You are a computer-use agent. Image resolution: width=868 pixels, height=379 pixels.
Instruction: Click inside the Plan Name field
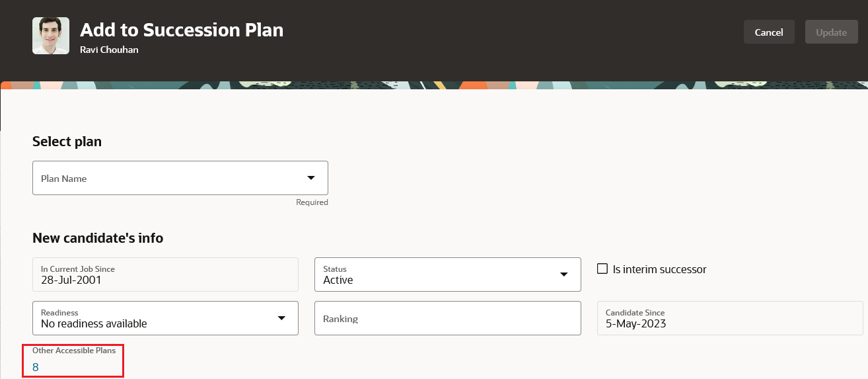click(180, 178)
